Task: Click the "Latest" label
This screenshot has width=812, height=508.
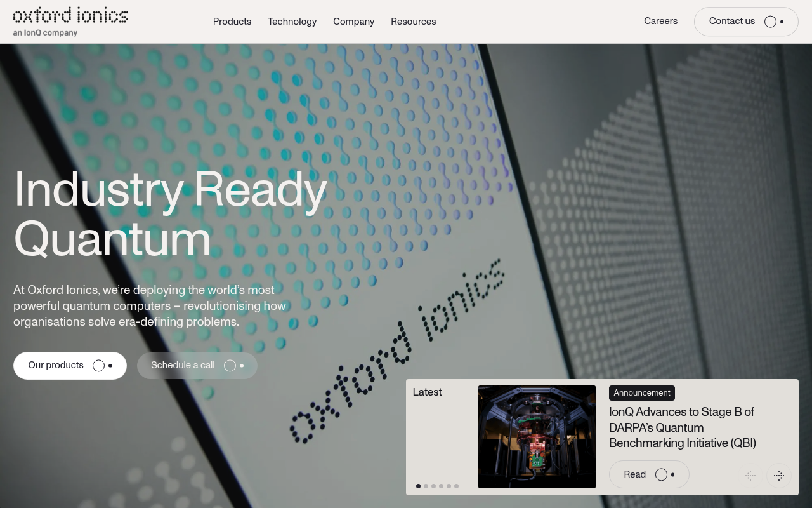Action: coord(427,392)
